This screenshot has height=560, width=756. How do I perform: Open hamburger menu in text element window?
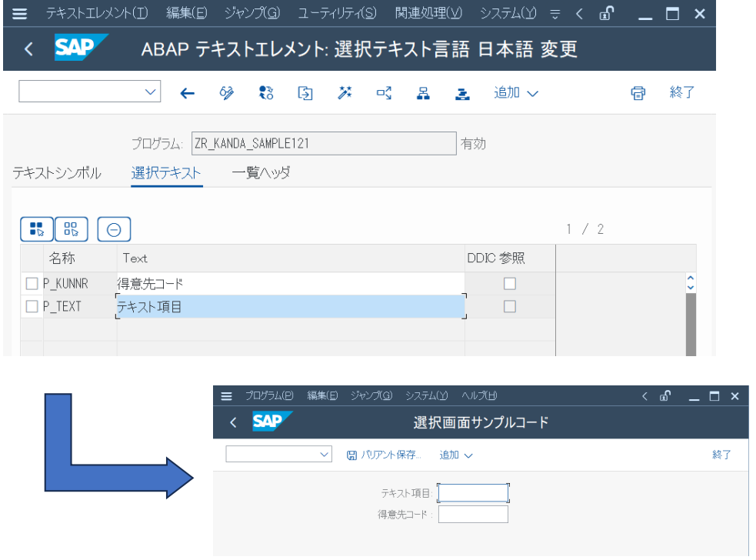(19, 14)
